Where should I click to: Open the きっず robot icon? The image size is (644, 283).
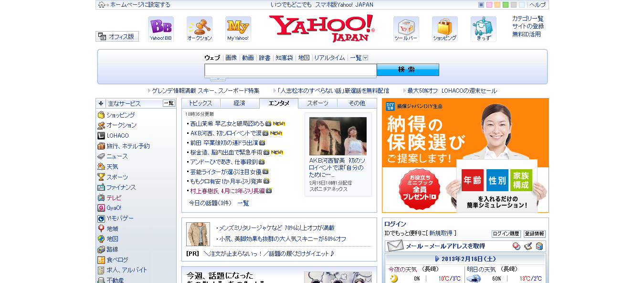tap(484, 29)
